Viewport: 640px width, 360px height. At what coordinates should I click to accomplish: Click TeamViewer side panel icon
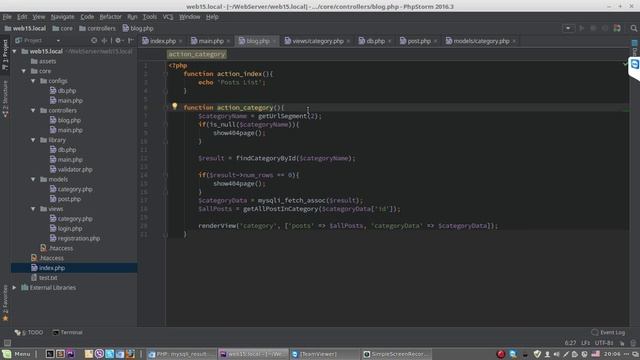point(635,64)
